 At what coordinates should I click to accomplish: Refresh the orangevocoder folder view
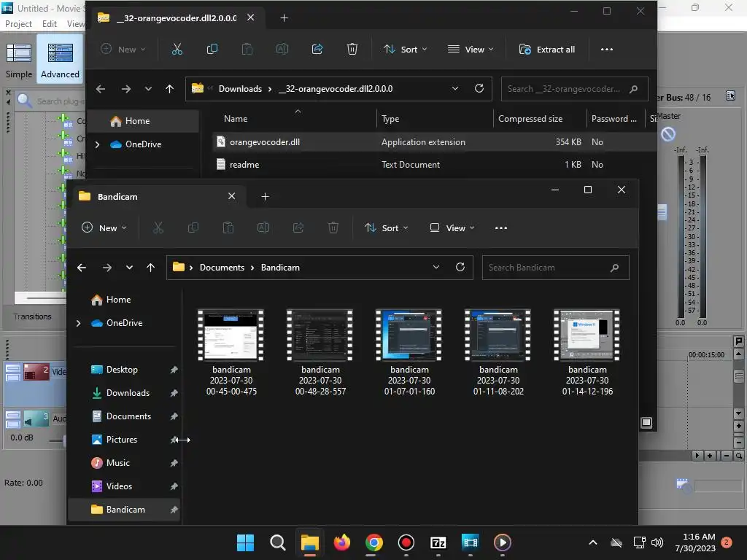[x=479, y=88]
